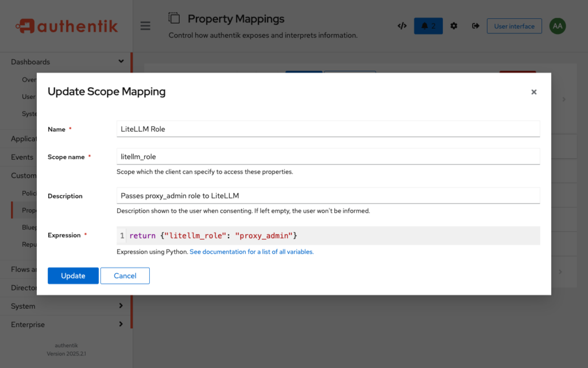Open notifications bell showing 2
The image size is (588, 368).
428,26
